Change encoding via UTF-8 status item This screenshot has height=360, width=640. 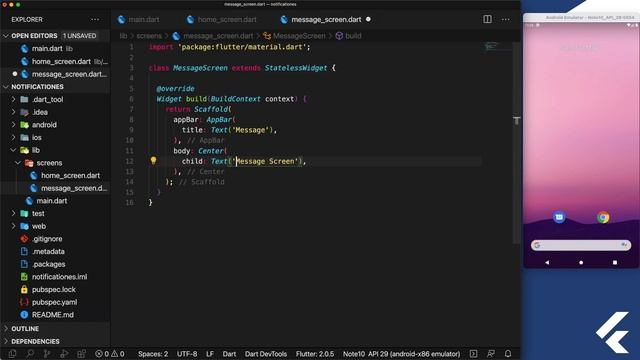pos(187,354)
